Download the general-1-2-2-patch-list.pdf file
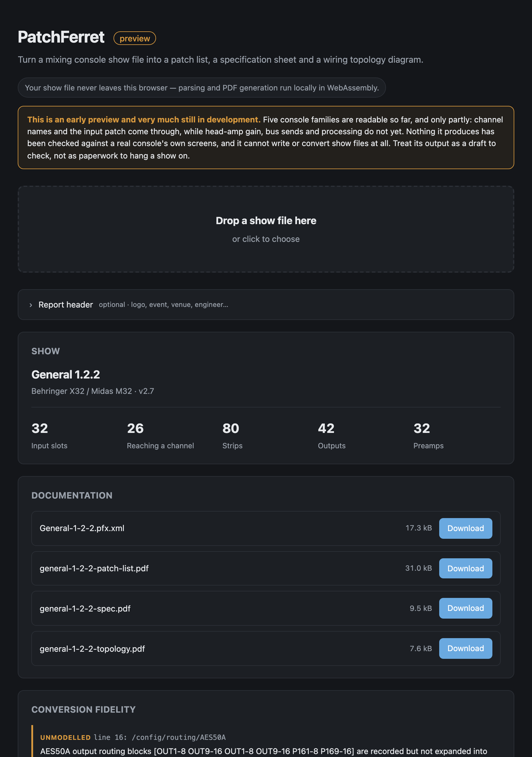This screenshot has height=757, width=532. click(465, 568)
